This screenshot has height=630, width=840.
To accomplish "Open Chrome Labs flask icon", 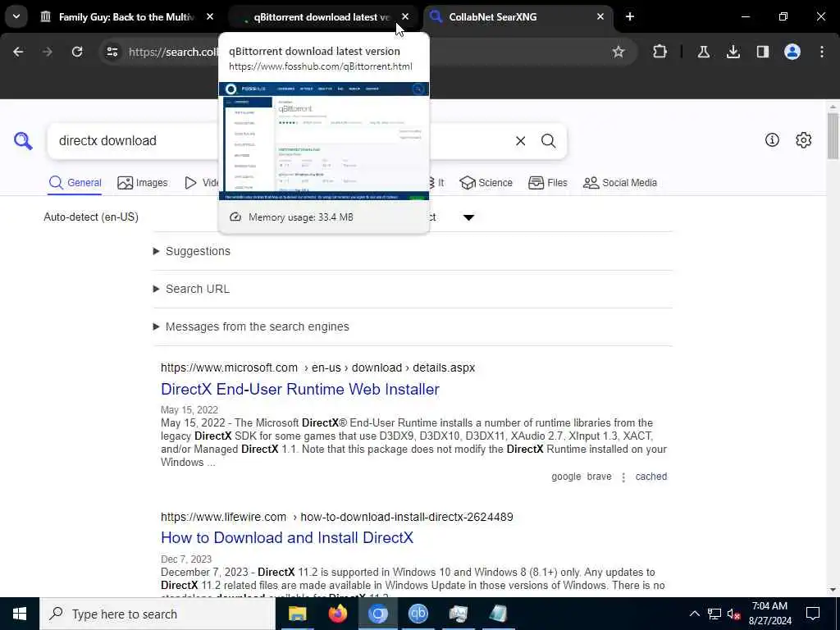I will (x=703, y=52).
